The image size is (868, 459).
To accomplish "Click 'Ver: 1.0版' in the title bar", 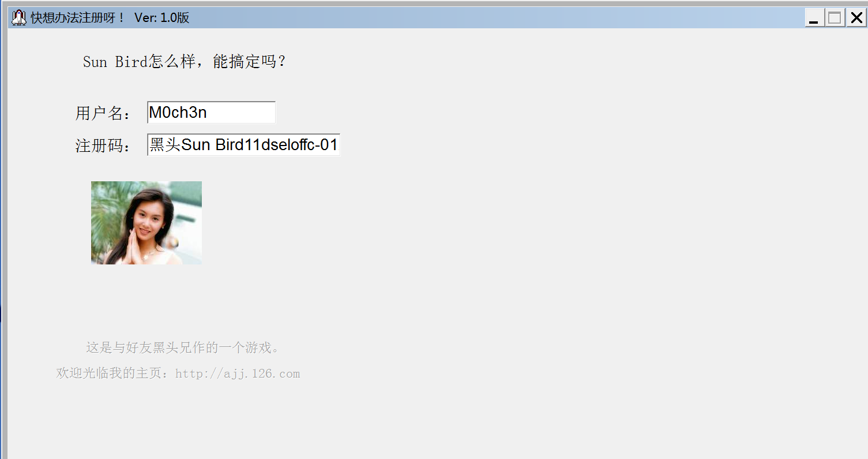I will point(162,18).
